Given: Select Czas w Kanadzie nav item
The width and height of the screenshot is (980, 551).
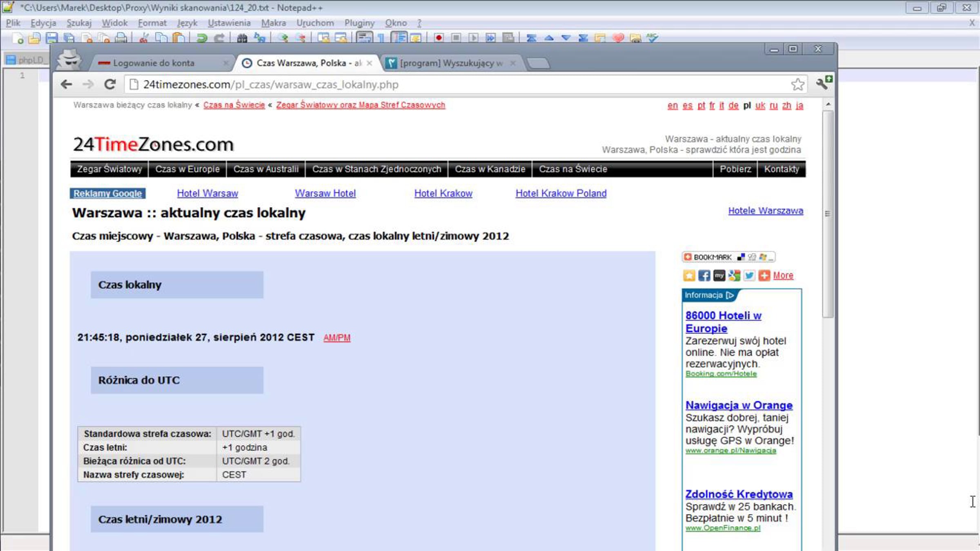Looking at the screenshot, I should click(490, 169).
